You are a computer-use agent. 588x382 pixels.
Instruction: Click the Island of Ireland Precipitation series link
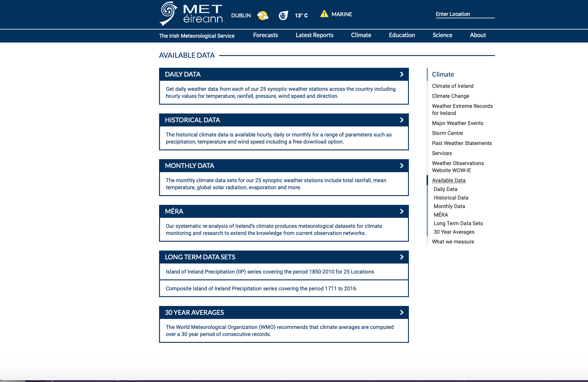(x=270, y=272)
